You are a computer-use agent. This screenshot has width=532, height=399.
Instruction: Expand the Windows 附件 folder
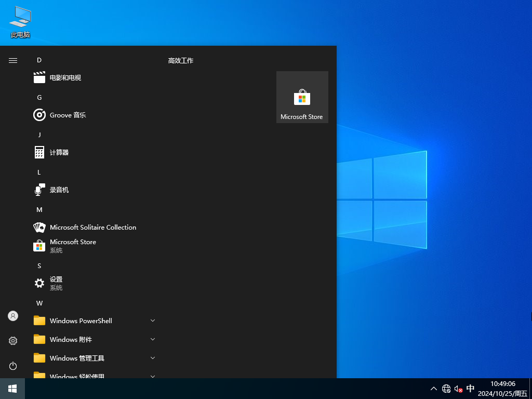[71, 339]
